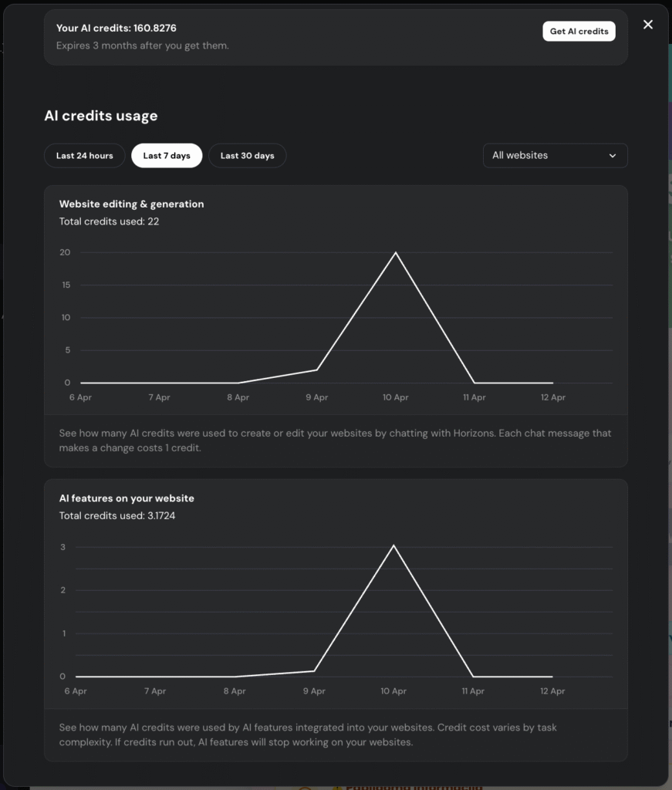Image resolution: width=672 pixels, height=790 pixels.
Task: Switch to the Last 30 days filter
Action: coord(247,155)
